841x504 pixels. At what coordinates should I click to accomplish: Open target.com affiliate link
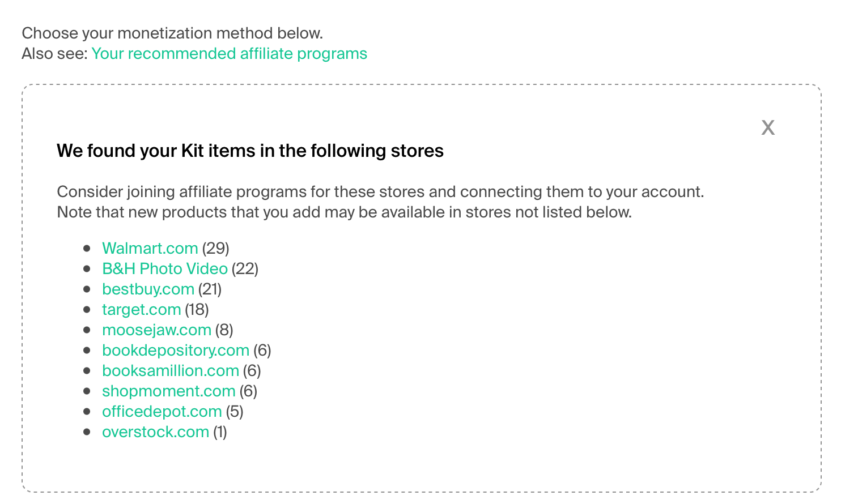pos(141,309)
